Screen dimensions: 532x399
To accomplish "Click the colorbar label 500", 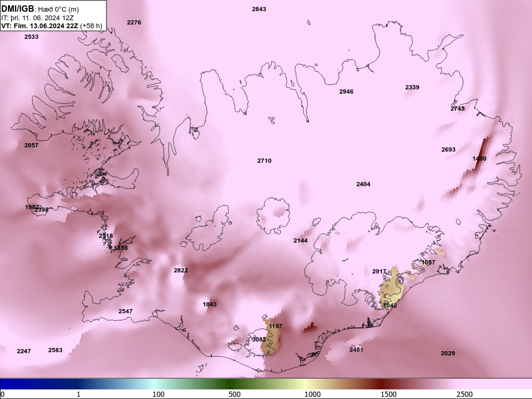I will tap(235, 394).
